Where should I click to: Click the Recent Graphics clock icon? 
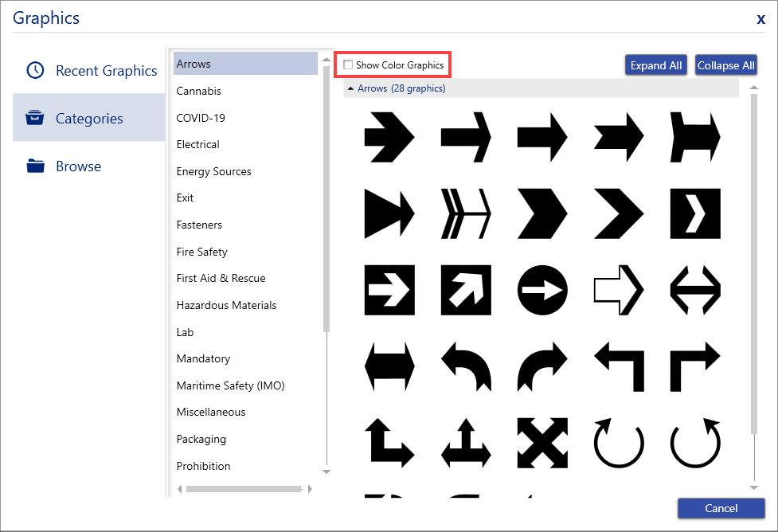(35, 71)
